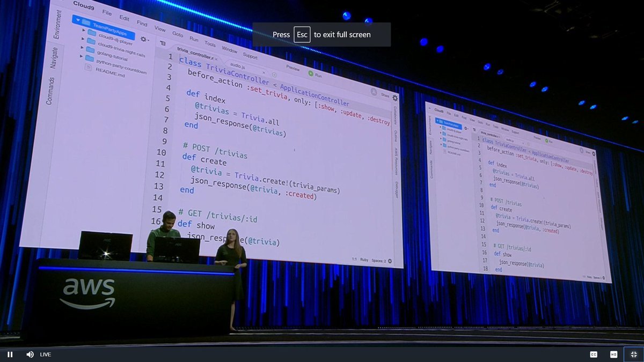Viewport: 644px width, 362px height.
Task: Open Tools menu on large projected screen
Action: coord(210,44)
